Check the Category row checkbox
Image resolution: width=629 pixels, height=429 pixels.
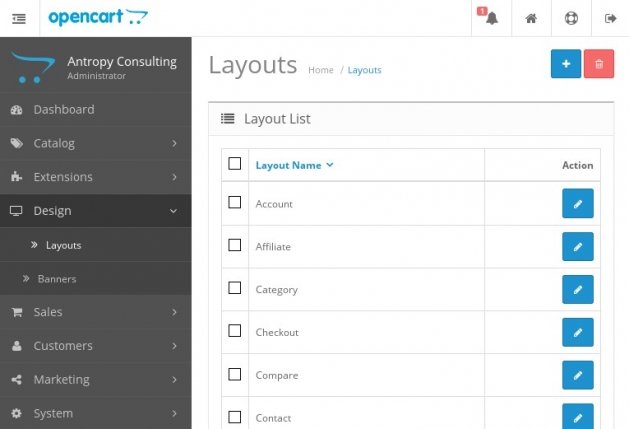(235, 288)
